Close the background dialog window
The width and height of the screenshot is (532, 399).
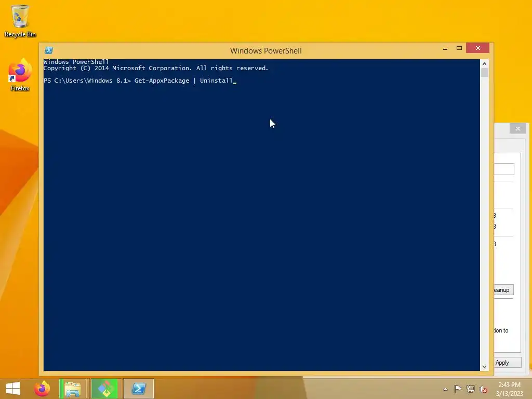coord(518,129)
